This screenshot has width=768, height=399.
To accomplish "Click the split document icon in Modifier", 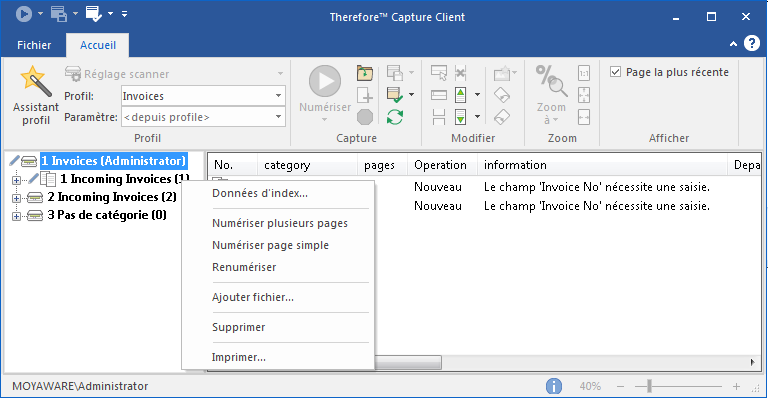I will click(x=439, y=117).
